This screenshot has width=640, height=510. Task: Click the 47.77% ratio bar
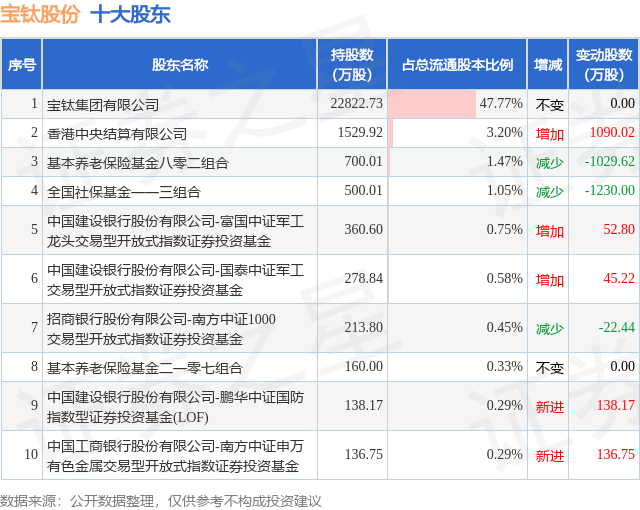pos(432,104)
